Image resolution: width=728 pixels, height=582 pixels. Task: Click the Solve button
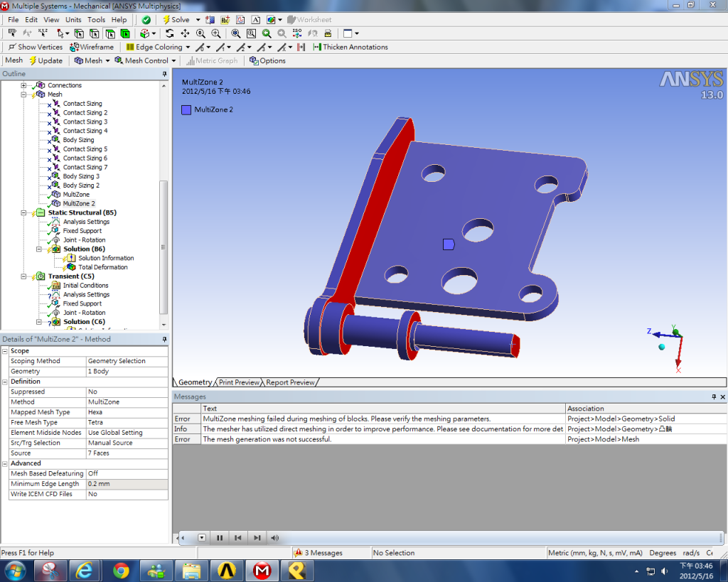point(176,20)
